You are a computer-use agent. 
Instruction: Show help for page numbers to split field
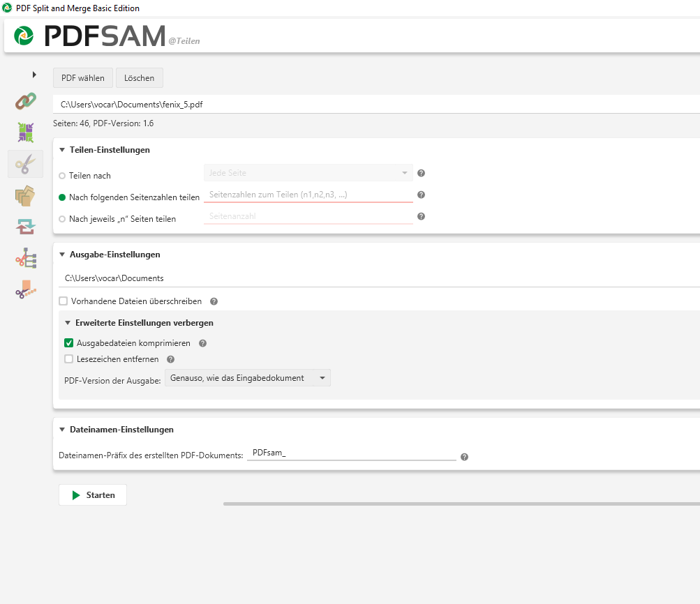[421, 195]
